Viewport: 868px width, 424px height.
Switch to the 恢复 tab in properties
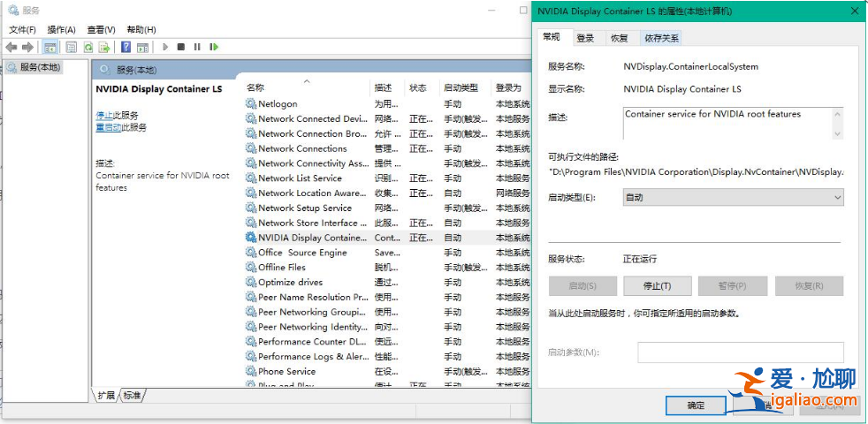620,38
